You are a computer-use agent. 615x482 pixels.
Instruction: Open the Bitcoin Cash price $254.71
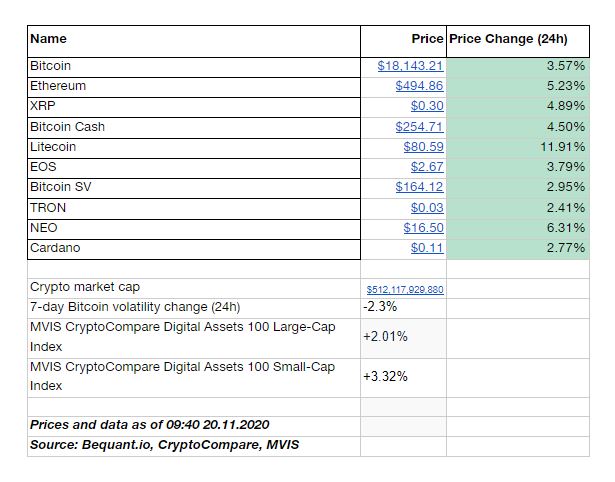(419, 127)
